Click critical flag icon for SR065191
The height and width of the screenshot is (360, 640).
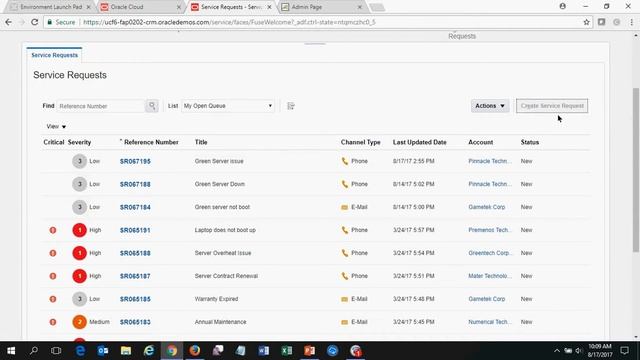pos(53,230)
